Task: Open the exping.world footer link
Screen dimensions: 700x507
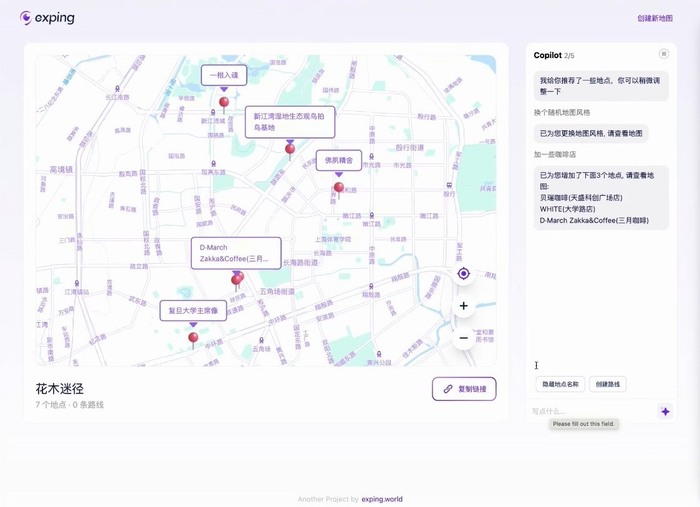Action: click(382, 499)
